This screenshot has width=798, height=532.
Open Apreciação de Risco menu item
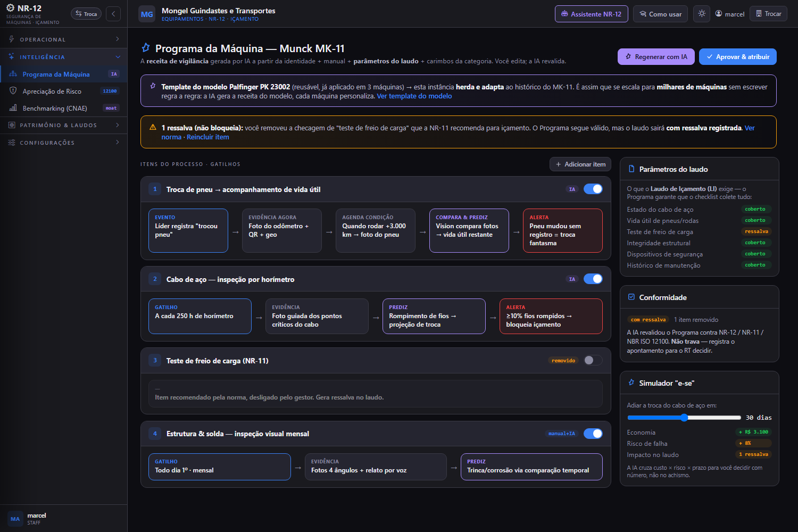[64, 91]
